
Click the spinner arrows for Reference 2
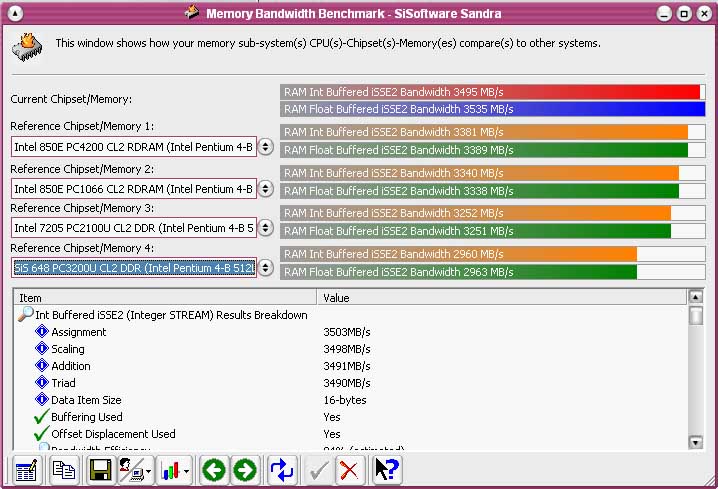point(265,189)
